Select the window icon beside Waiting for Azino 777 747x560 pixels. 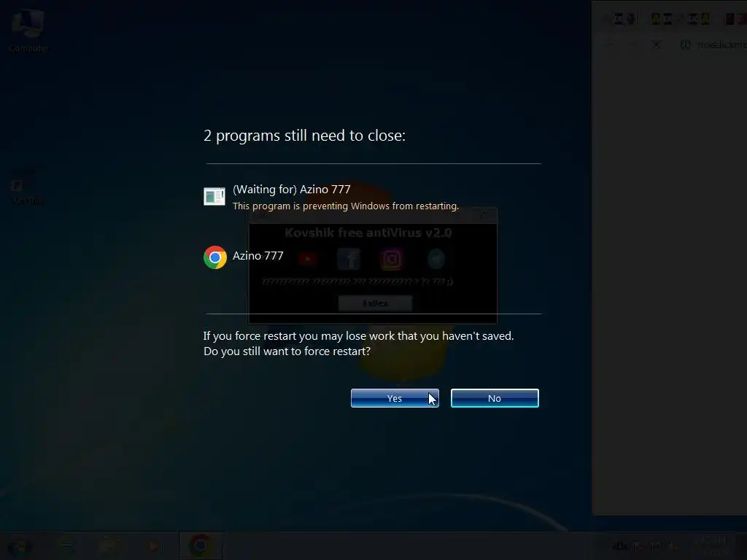pos(214,196)
